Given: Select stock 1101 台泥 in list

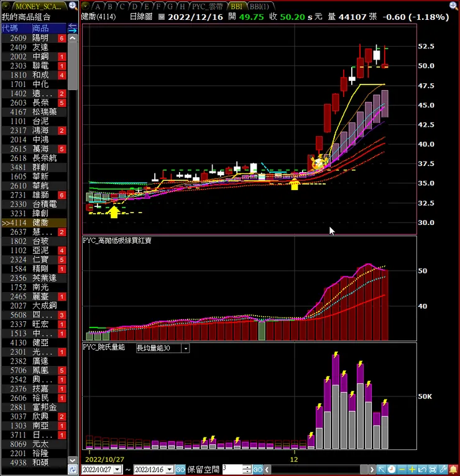Looking at the screenshot, I should (x=34, y=121).
